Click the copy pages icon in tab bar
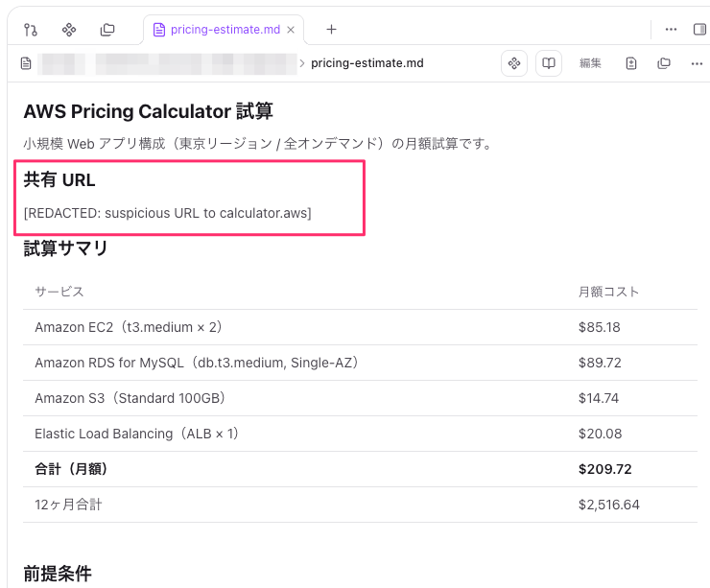The width and height of the screenshot is (710, 588). click(107, 30)
